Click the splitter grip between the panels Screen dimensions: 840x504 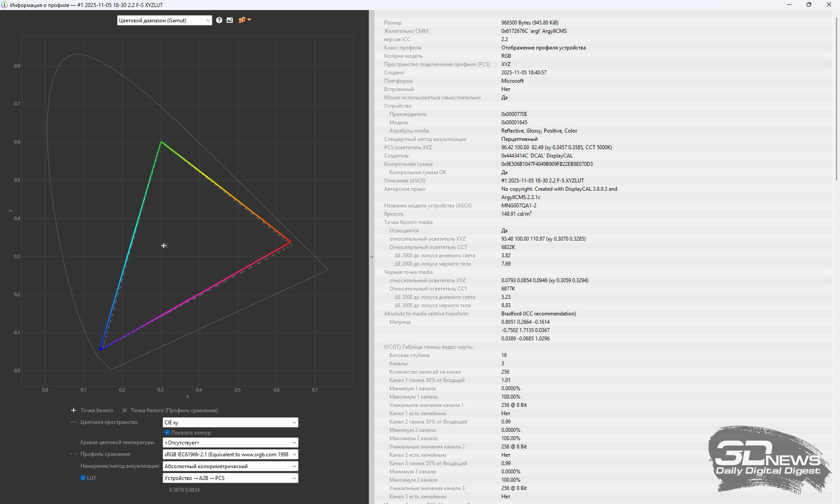[x=371, y=257]
